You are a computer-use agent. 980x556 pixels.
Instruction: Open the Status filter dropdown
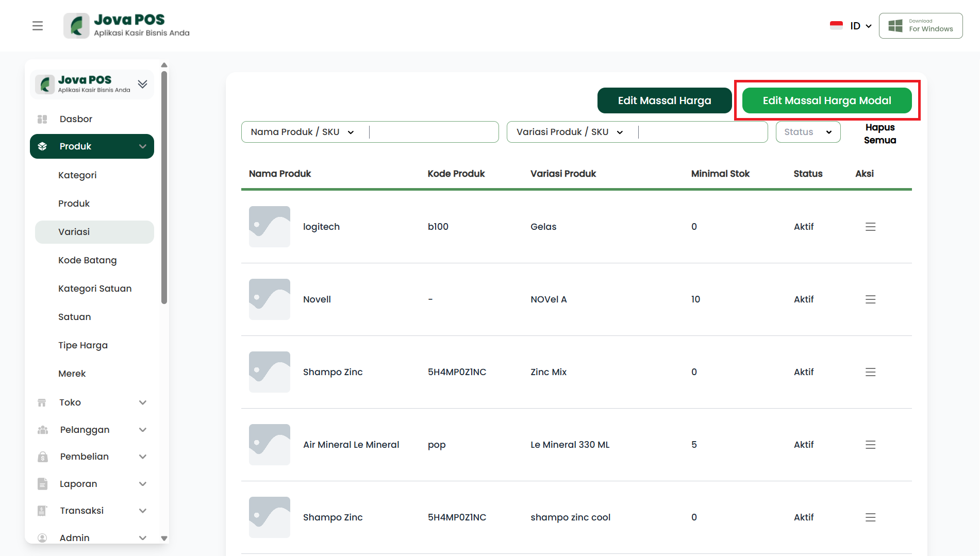[807, 132]
